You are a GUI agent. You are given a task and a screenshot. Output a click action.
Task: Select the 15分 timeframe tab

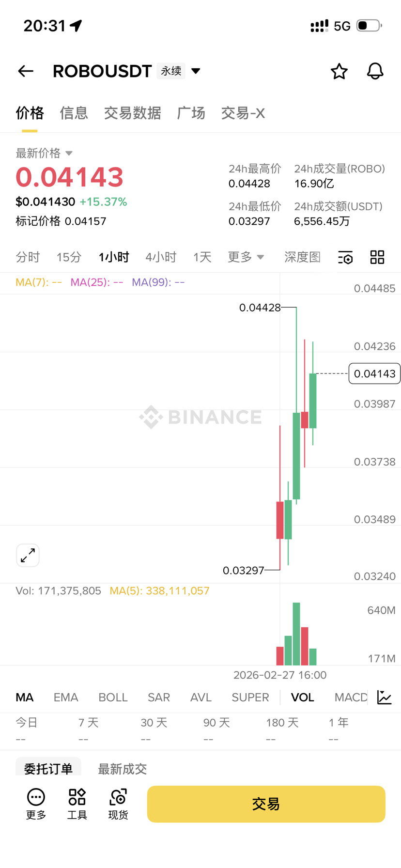click(x=69, y=257)
